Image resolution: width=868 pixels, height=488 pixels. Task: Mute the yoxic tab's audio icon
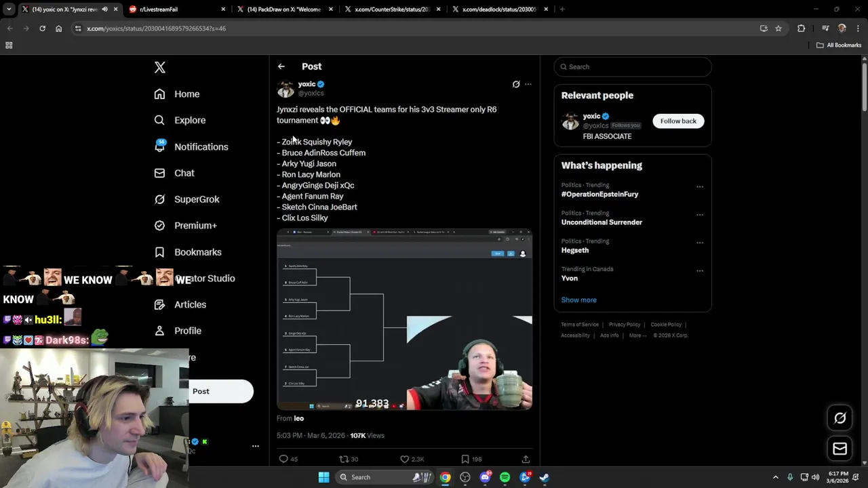click(x=104, y=9)
